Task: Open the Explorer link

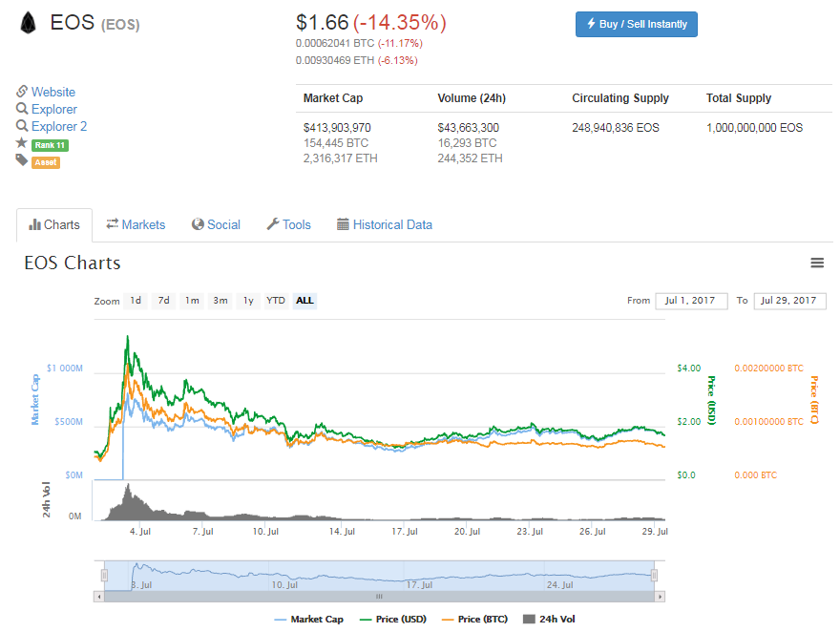Action: pyautogui.click(x=54, y=109)
